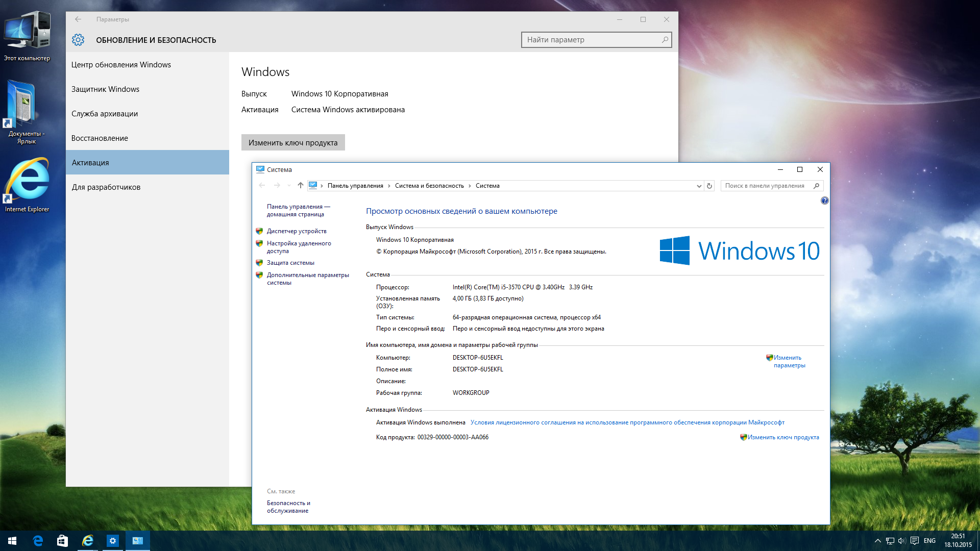Switch the ENG input language indicator
Viewport: 980px width, 551px height.
[929, 541]
